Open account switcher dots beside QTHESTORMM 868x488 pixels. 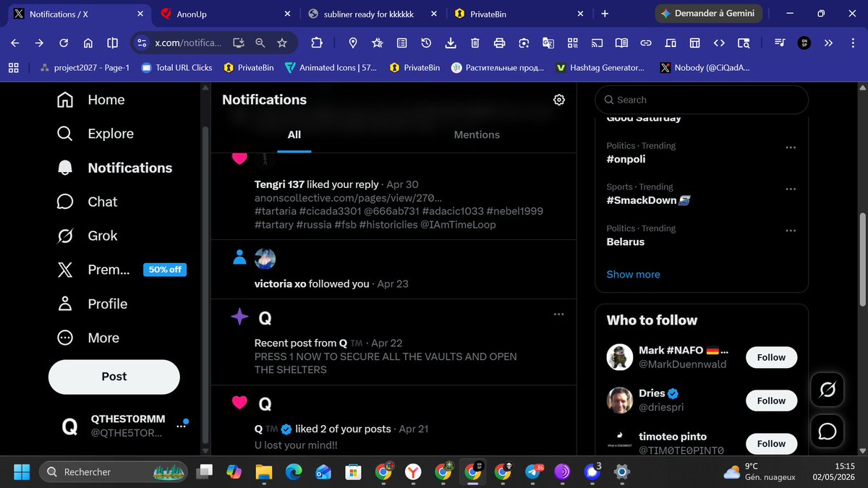click(x=182, y=427)
